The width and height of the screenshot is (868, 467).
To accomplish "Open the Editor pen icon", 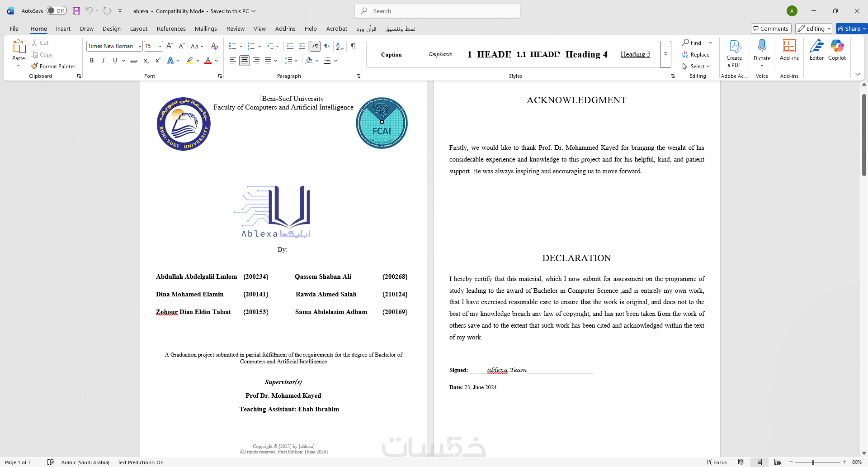I will 816,46.
